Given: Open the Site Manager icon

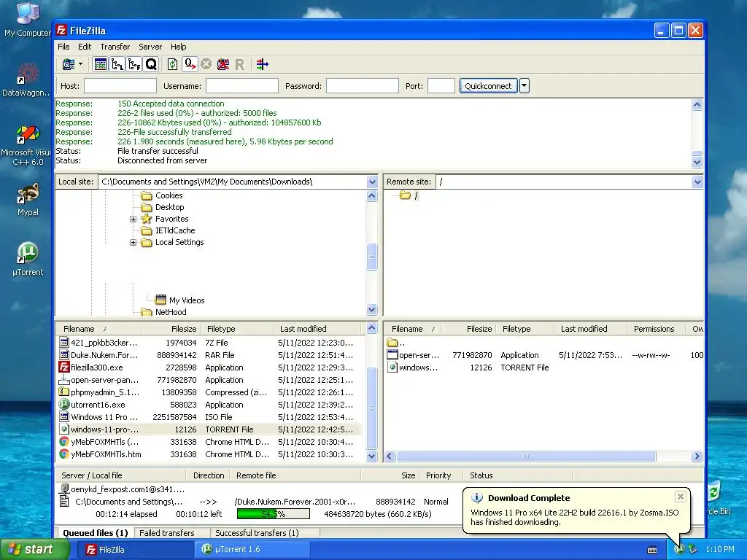Looking at the screenshot, I should point(69,64).
